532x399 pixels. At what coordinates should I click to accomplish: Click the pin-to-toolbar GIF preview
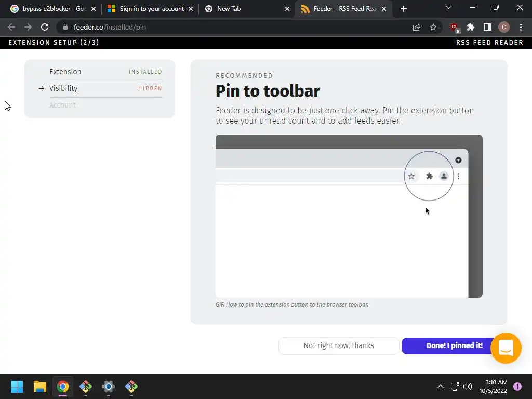click(x=349, y=216)
